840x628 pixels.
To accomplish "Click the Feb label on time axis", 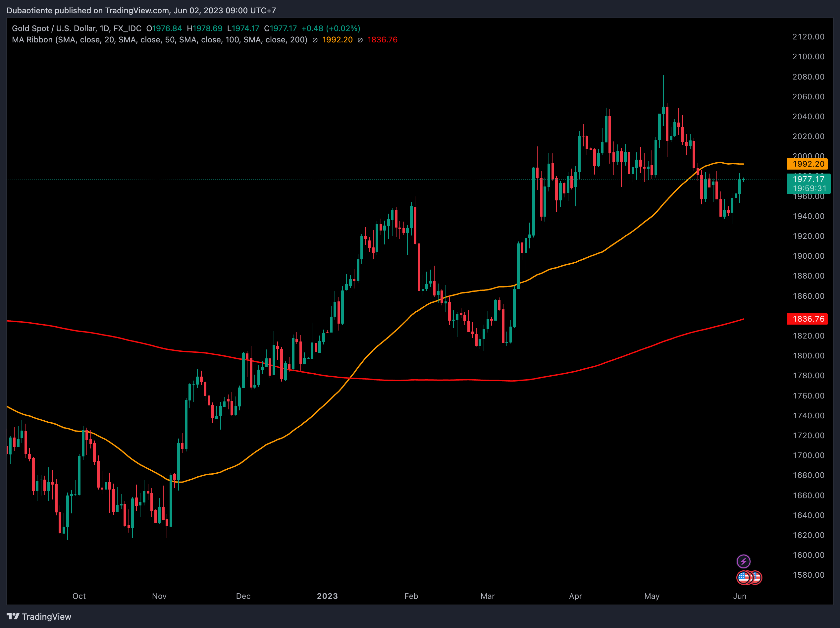I will [411, 596].
